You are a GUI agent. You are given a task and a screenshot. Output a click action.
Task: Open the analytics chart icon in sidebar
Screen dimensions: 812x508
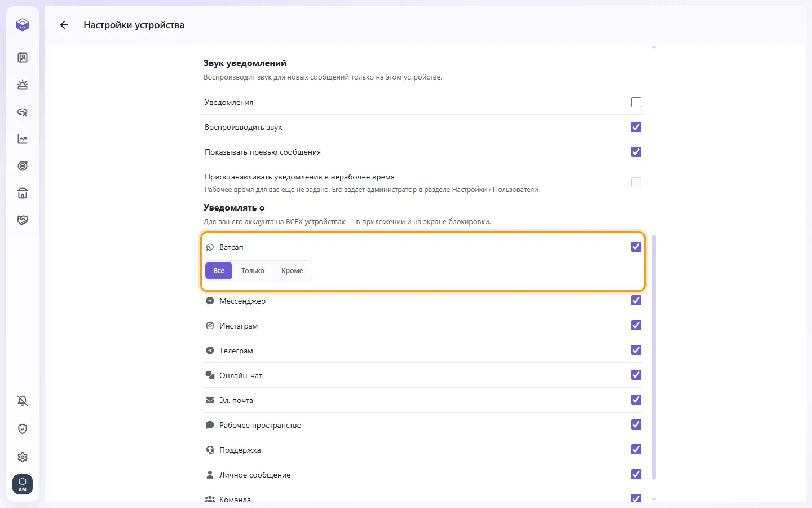[23, 139]
